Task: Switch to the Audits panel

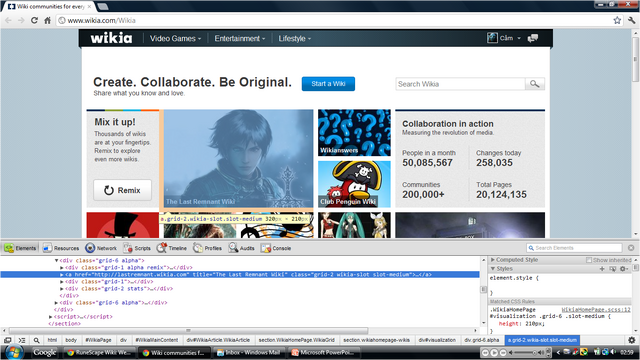Action: 241,248
